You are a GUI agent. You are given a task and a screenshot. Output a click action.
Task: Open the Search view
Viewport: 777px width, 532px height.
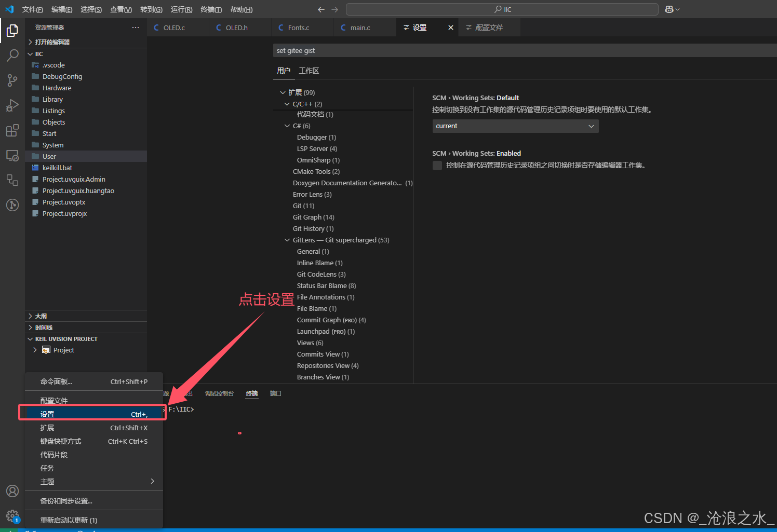12,55
